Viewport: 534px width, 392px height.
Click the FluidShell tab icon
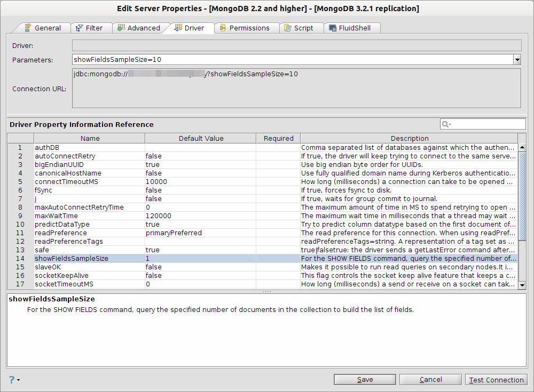coord(332,28)
